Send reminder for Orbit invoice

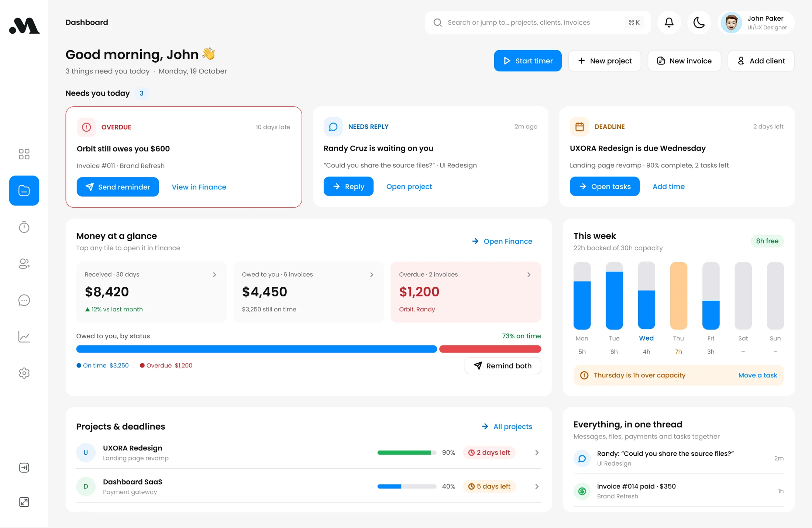pyautogui.click(x=118, y=187)
